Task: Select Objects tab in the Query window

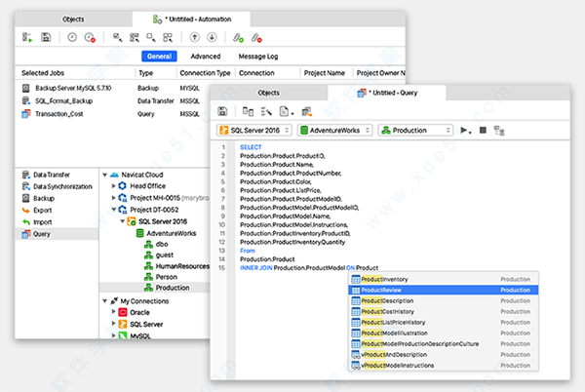Action: 269,93
